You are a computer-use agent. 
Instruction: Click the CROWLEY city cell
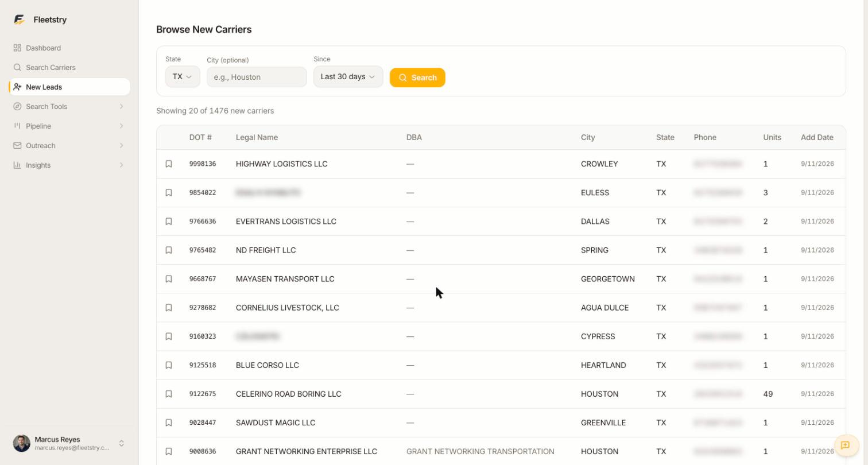[x=599, y=164]
